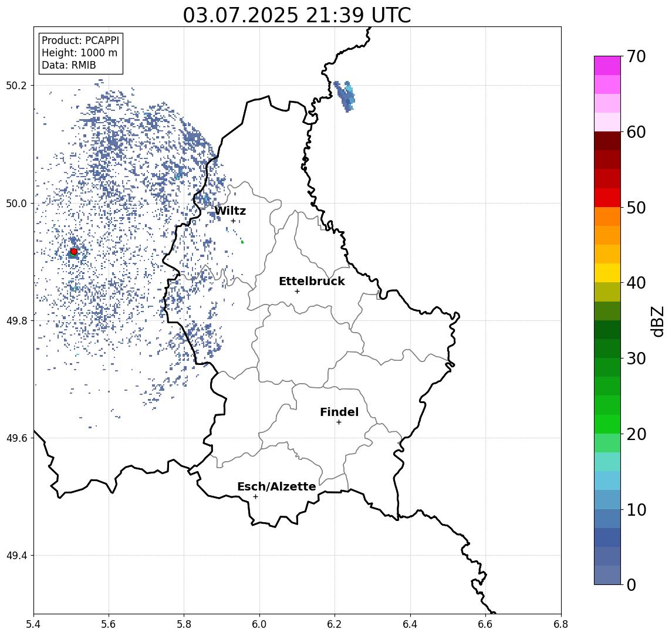
Task: Click the Wiltz station cross marker
Action: (233, 221)
